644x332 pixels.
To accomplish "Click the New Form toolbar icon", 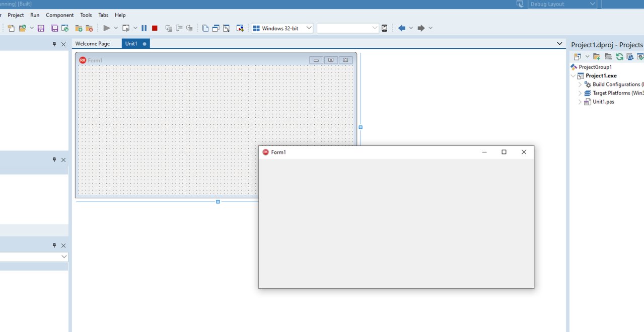I will point(240,28).
